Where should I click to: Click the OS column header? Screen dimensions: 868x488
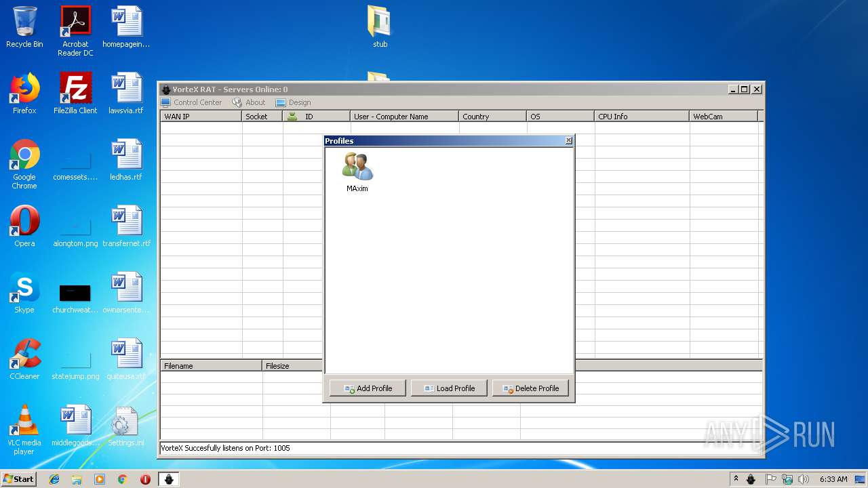(561, 117)
